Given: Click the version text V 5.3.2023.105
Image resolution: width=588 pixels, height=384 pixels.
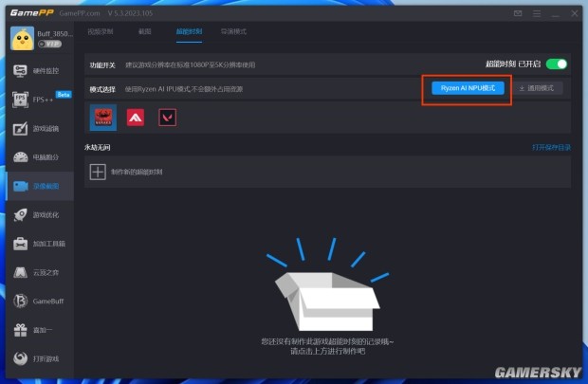Looking at the screenshot, I should coord(130,13).
